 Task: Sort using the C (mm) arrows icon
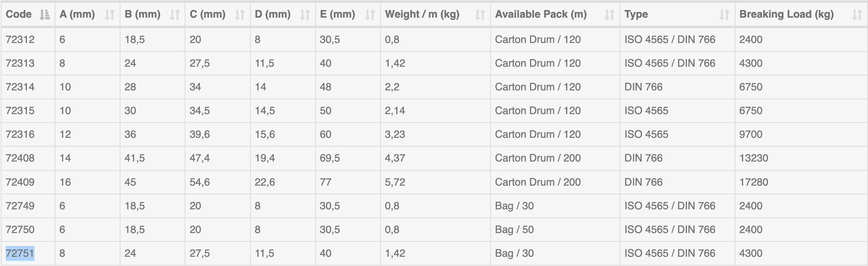point(240,15)
